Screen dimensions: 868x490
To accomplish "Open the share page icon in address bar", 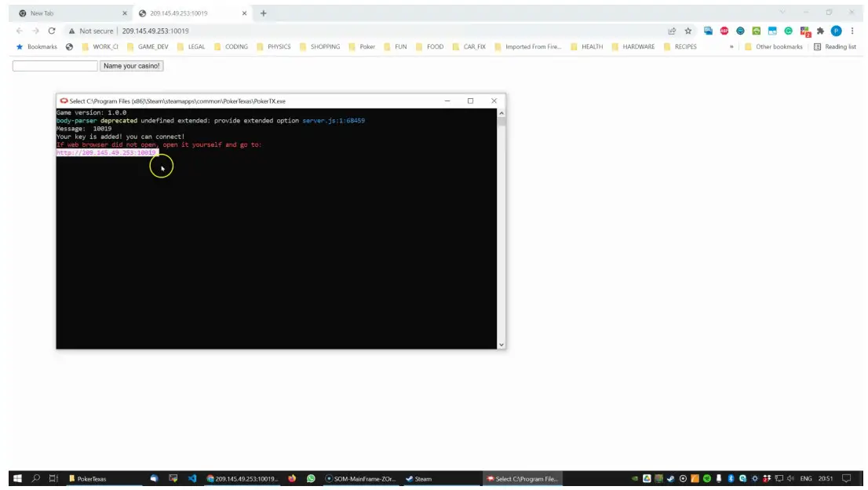I will click(672, 31).
